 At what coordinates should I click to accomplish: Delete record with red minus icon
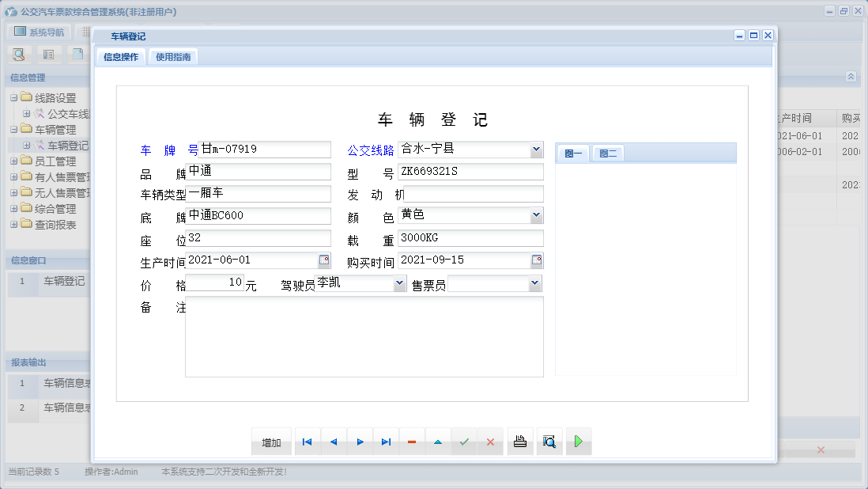[412, 442]
